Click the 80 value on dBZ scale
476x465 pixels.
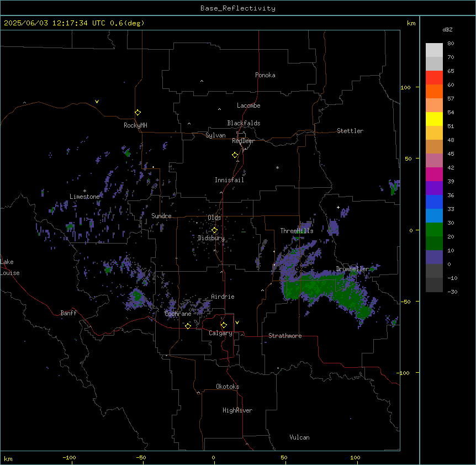tap(451, 44)
